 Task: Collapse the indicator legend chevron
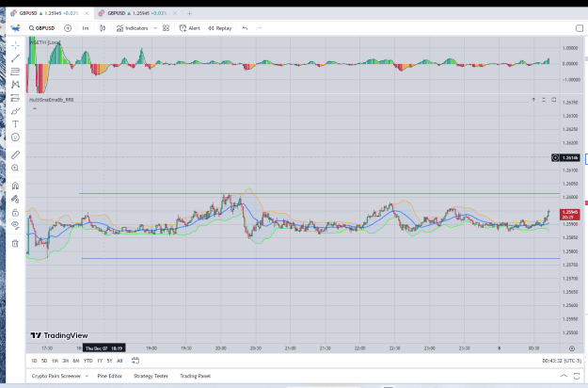tap(35, 108)
